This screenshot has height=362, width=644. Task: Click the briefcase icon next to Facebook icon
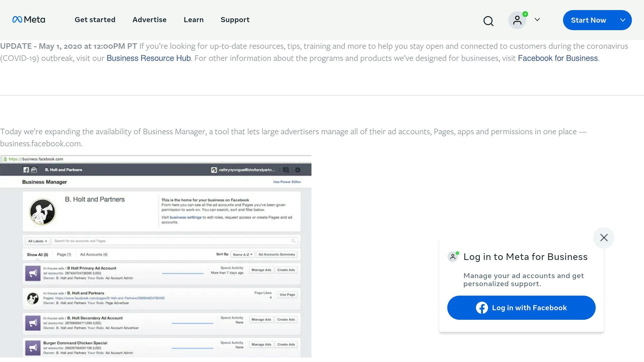tap(34, 170)
